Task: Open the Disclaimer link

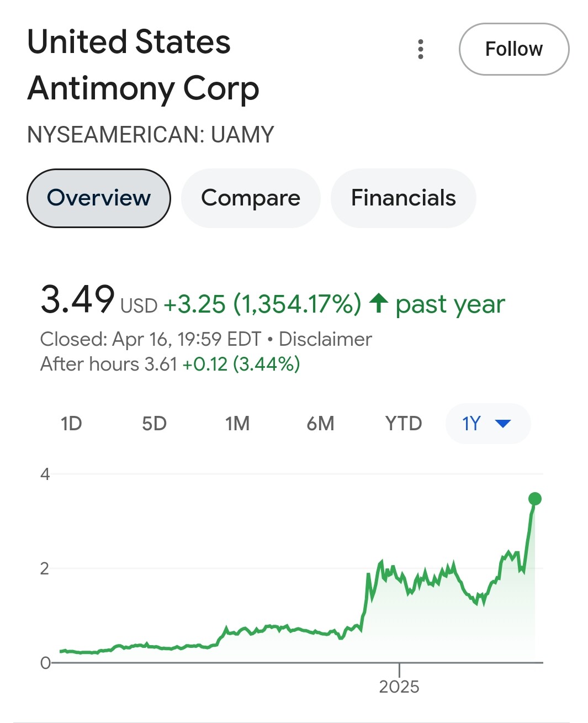Action: coord(325,339)
